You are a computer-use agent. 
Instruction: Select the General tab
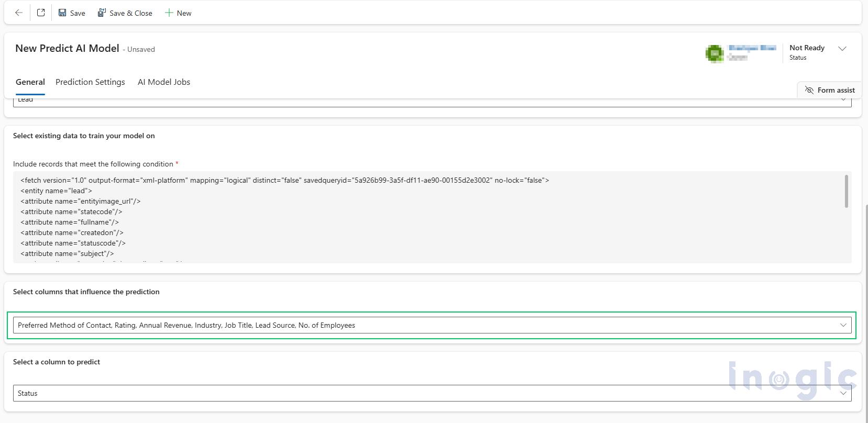click(30, 82)
